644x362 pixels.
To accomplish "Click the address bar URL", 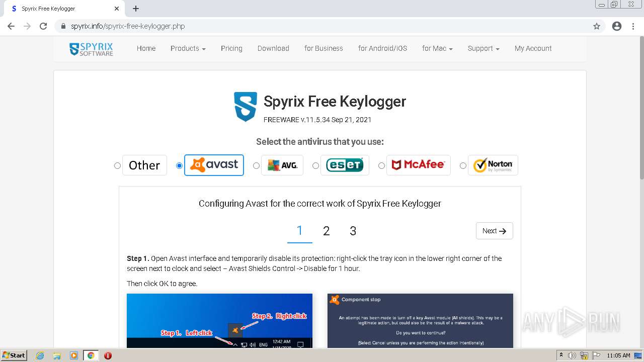I will coord(128,26).
